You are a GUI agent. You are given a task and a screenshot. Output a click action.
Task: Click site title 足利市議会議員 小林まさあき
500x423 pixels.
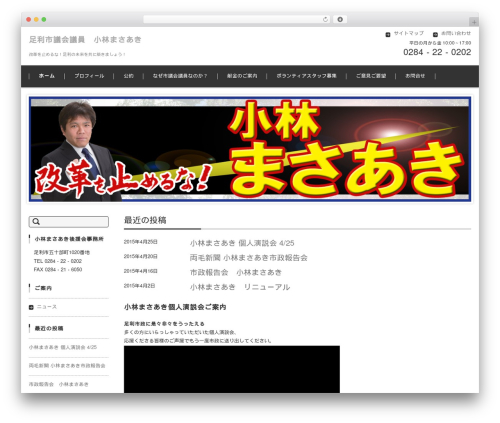click(x=85, y=40)
